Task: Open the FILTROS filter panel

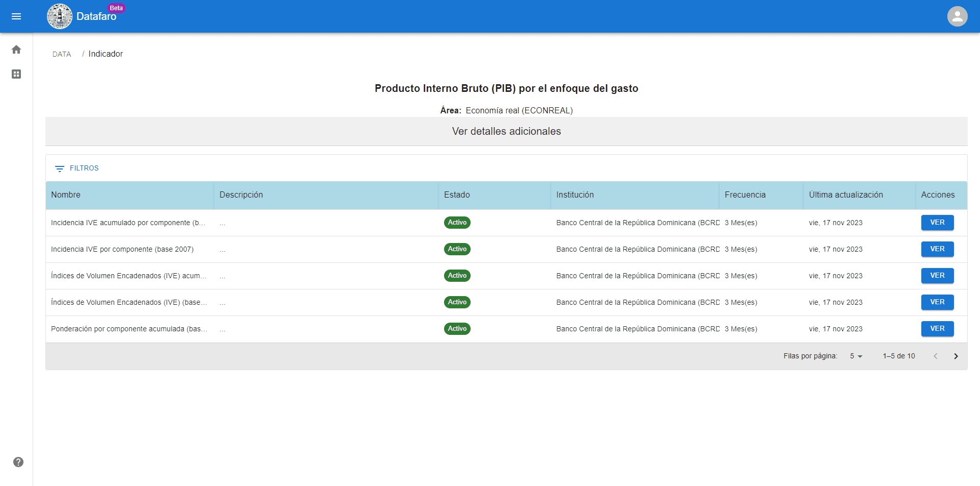Action: (77, 168)
